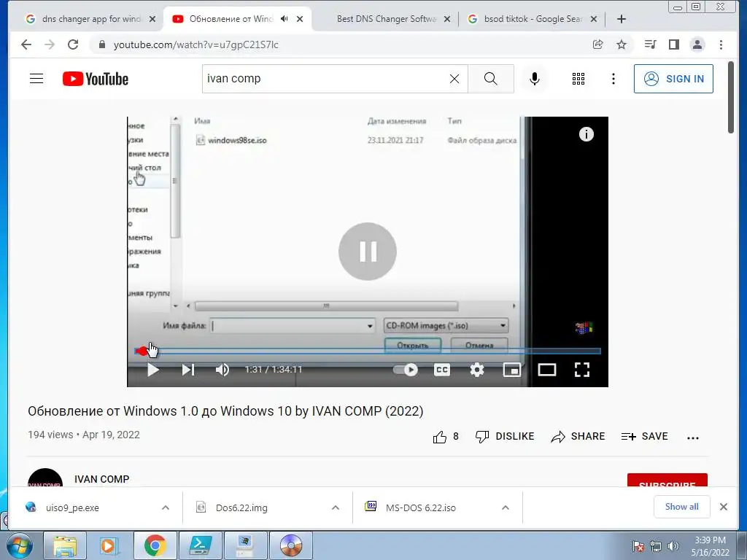Expand options for uiso9_pe.exe download
The width and height of the screenshot is (747, 560).
click(166, 507)
